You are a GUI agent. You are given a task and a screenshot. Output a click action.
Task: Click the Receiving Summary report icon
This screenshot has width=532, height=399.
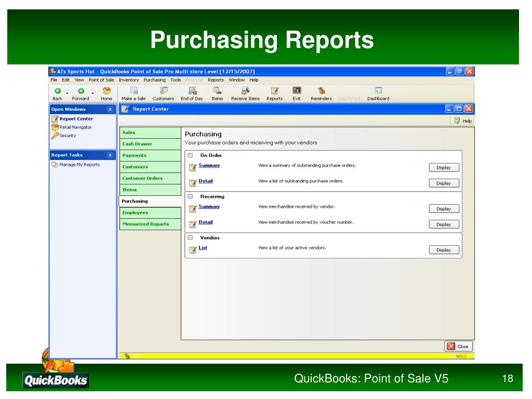coord(193,208)
